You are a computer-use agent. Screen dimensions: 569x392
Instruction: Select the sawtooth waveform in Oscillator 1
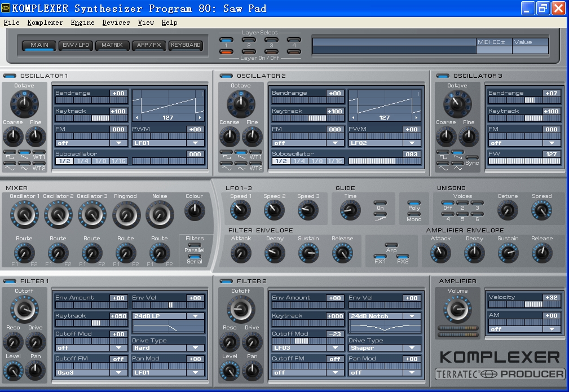(24, 152)
